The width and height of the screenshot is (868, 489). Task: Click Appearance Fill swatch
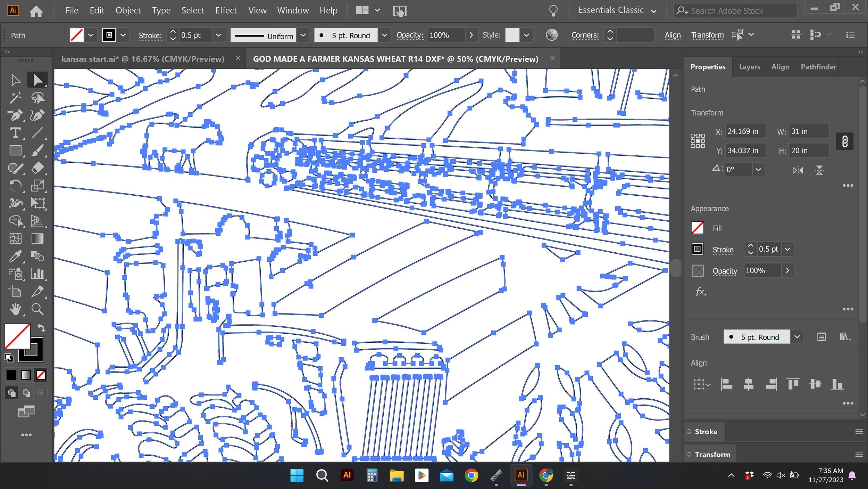tap(697, 228)
